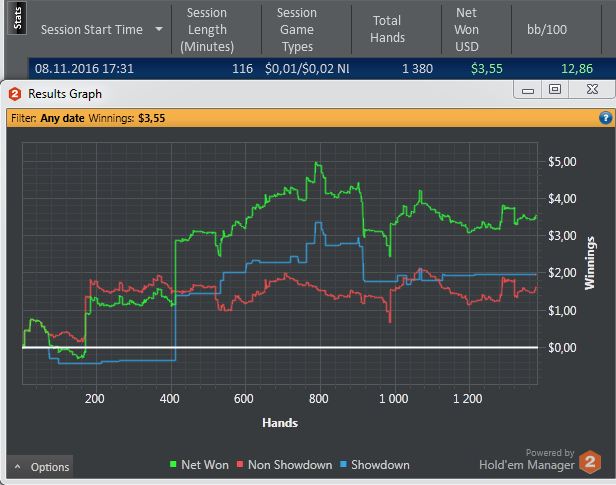
Task: Open the help icon in the filter bar
Action: pyautogui.click(x=605, y=118)
